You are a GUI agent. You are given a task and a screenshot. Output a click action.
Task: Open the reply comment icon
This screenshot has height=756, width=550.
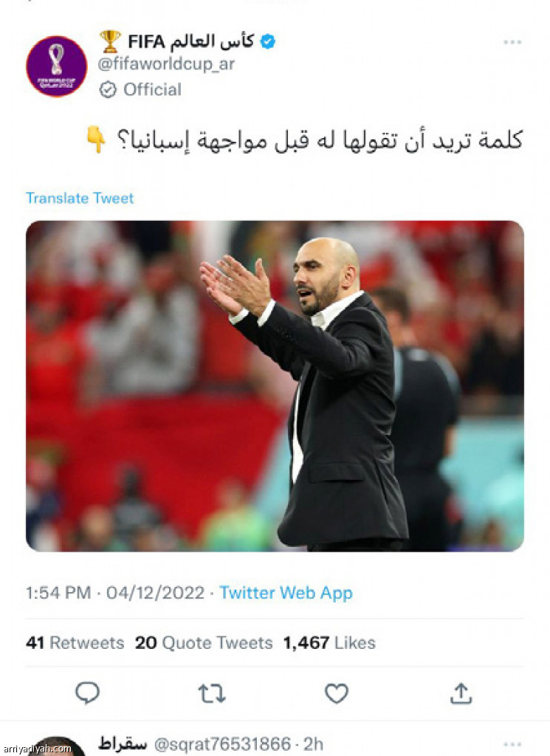tap(88, 693)
